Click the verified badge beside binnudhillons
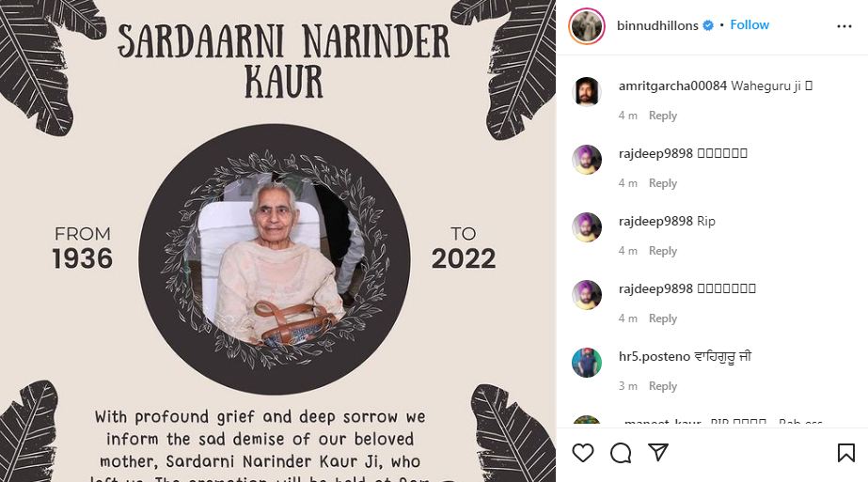The height and width of the screenshot is (482, 868). coord(708,25)
